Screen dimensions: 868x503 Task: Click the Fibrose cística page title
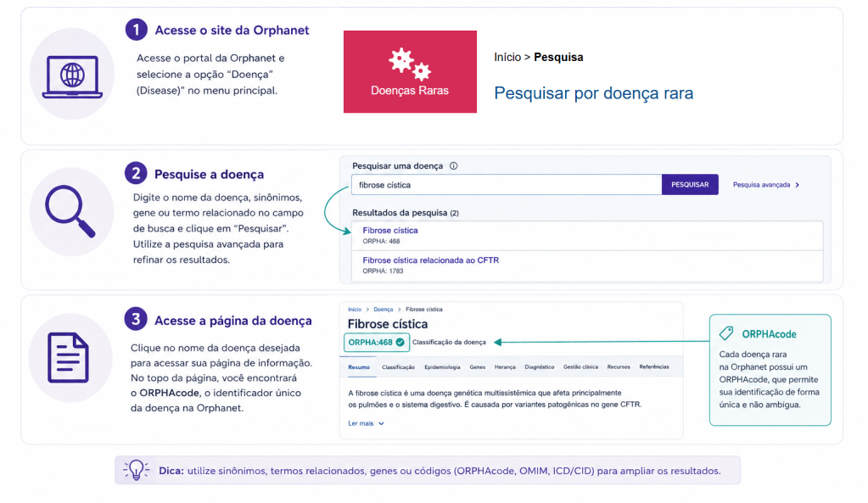[x=388, y=324]
